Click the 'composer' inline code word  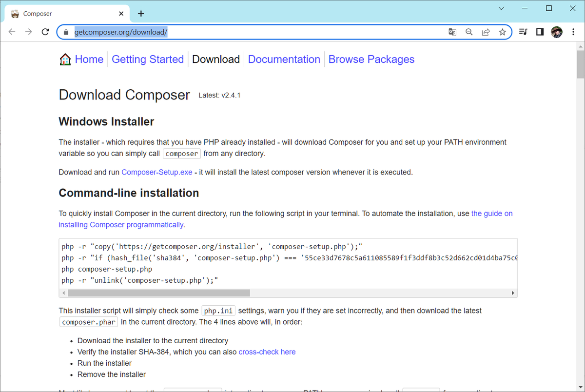coord(181,154)
